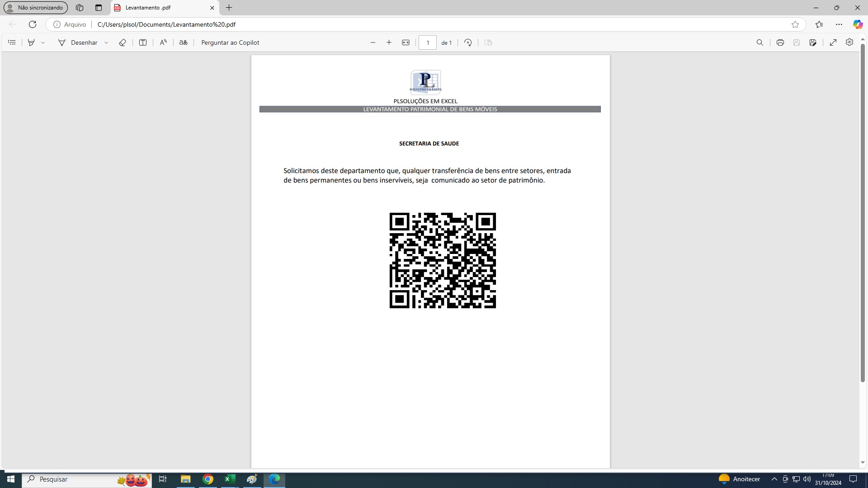Click the address bar file path
The height and width of the screenshot is (488, 868).
point(166,24)
